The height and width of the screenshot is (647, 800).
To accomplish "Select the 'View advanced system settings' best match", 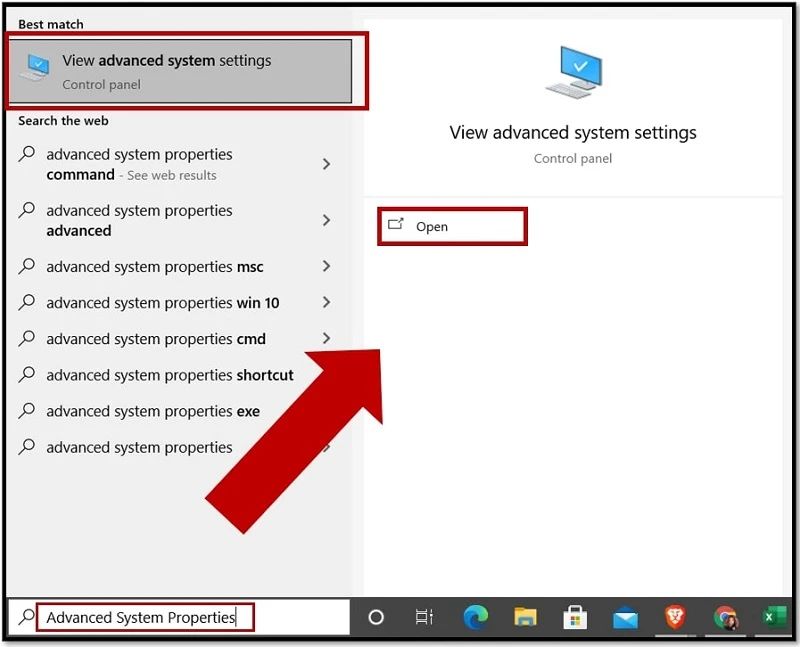I will click(181, 71).
